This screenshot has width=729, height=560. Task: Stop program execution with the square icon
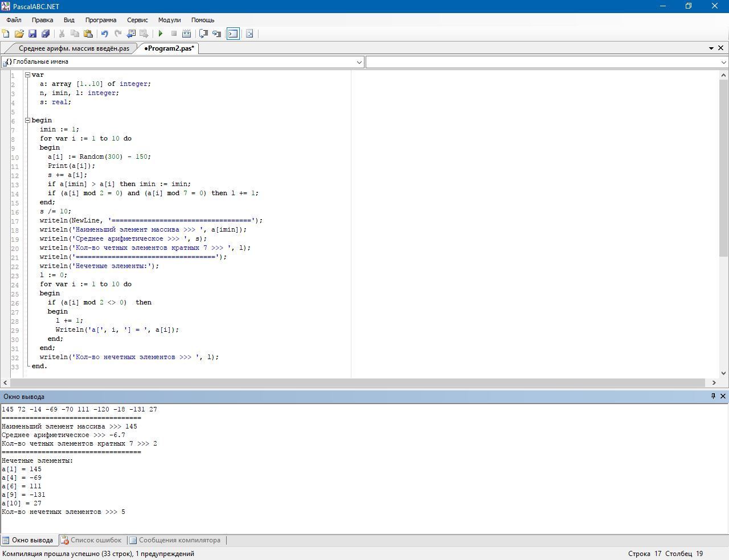point(174,34)
